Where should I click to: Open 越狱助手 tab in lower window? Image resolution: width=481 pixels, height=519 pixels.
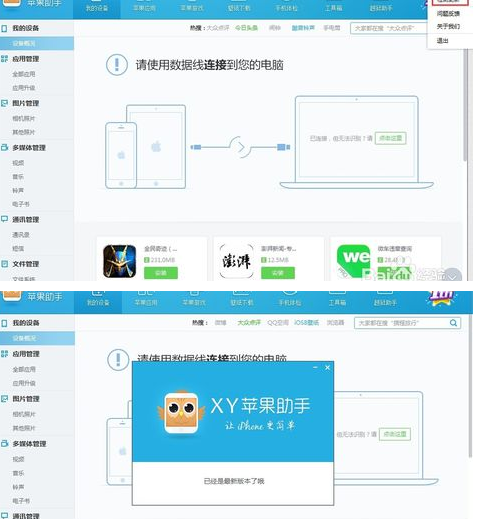385,302
